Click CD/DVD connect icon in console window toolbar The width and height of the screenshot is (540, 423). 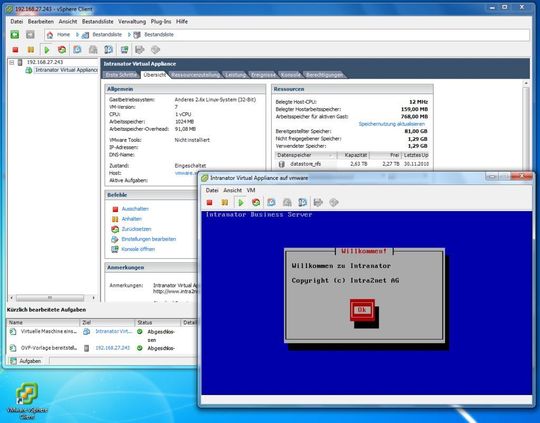click(334, 203)
